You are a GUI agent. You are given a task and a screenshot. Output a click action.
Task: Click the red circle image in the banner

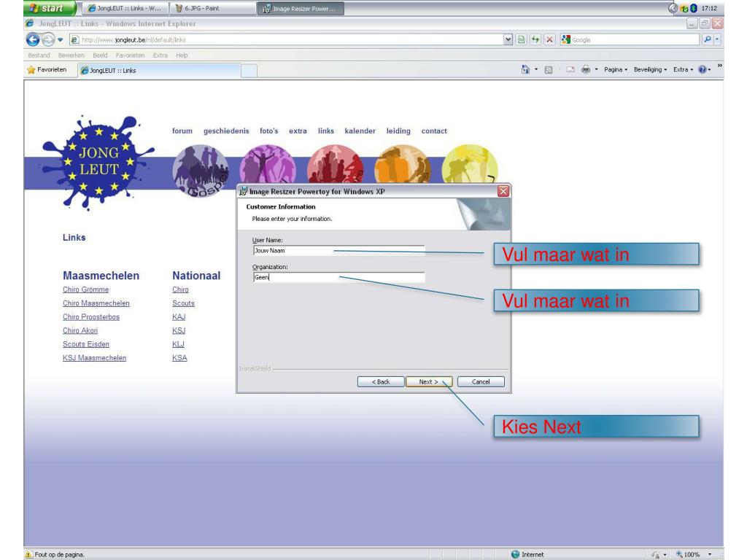click(x=335, y=164)
